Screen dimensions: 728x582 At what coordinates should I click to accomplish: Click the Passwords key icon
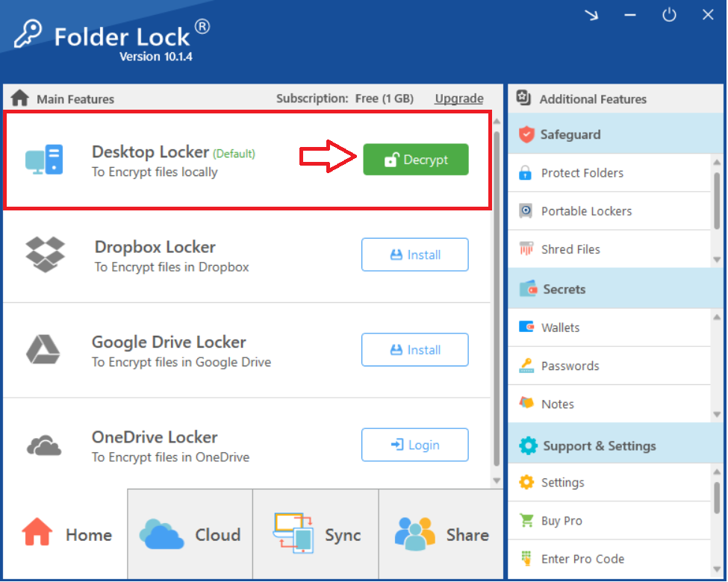point(526,366)
